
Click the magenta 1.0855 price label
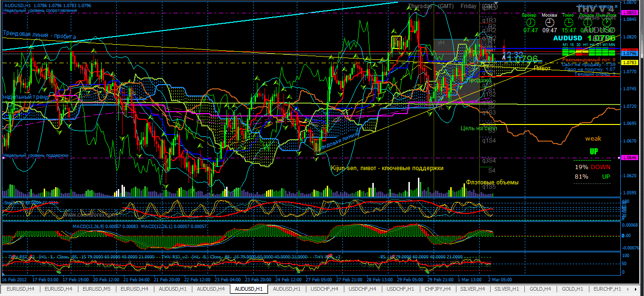629,13
